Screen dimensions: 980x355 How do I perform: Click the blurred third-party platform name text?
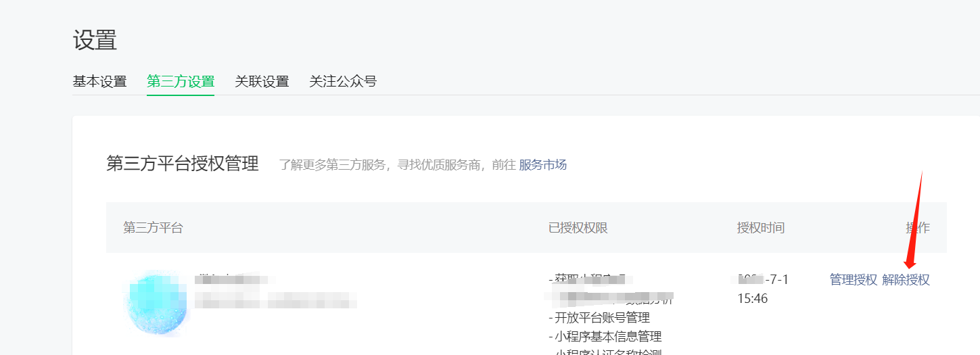click(232, 279)
